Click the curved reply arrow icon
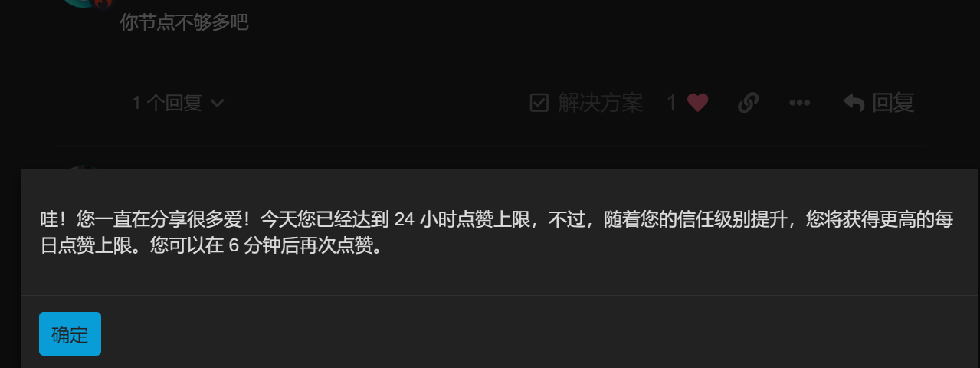 pos(854,102)
